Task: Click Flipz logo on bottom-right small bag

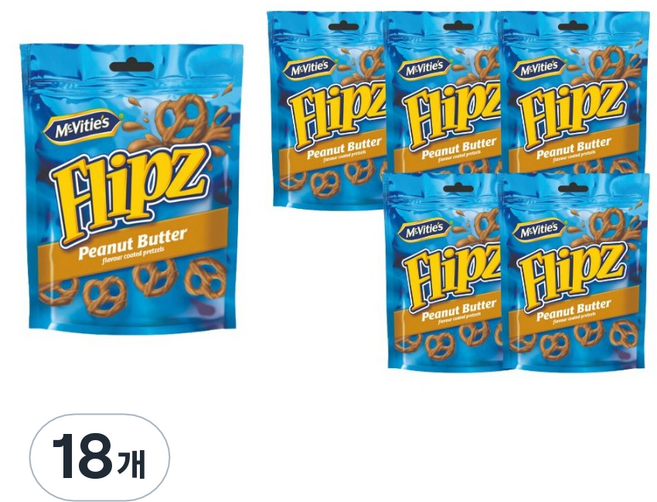Action: click(x=572, y=276)
